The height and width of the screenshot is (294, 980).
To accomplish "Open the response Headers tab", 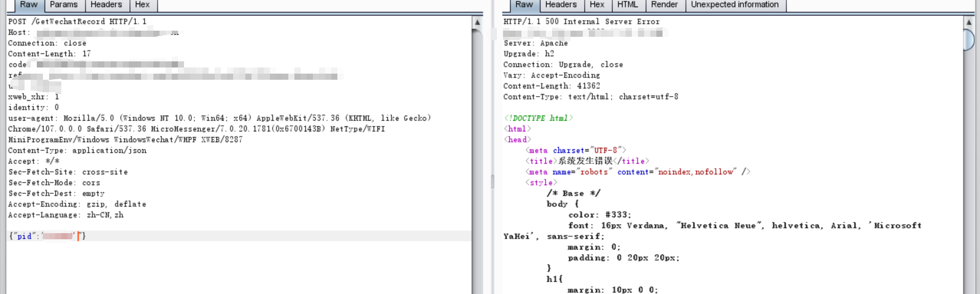I will [x=561, y=5].
